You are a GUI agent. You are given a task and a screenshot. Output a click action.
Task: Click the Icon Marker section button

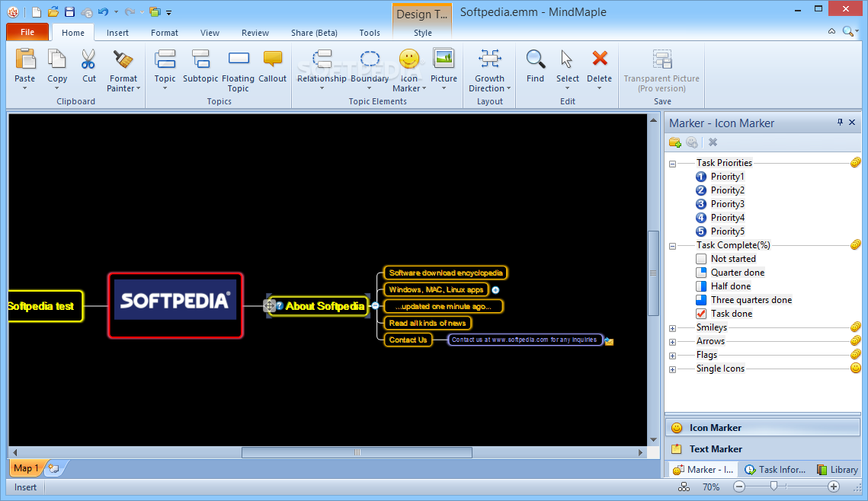(x=763, y=427)
